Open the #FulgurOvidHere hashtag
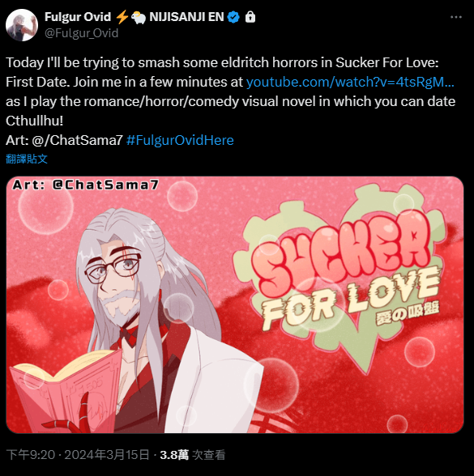The width and height of the screenshot is (474, 476). pos(180,140)
